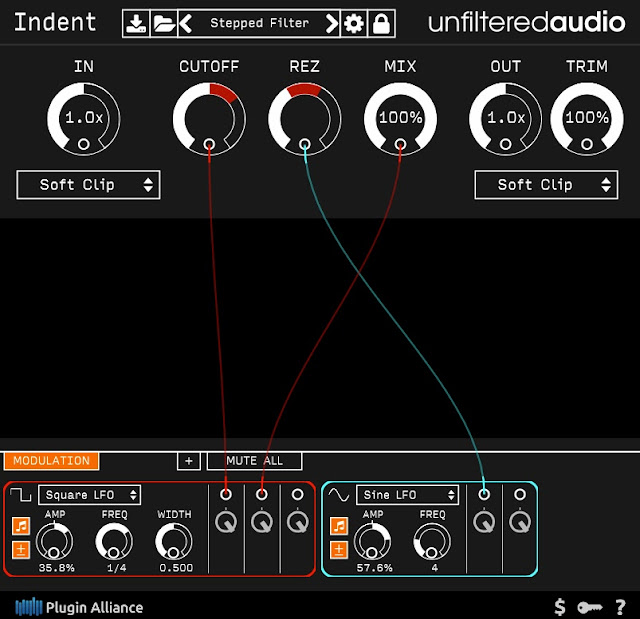
Task: Click Sine LFO first output jack
Action: (x=484, y=495)
